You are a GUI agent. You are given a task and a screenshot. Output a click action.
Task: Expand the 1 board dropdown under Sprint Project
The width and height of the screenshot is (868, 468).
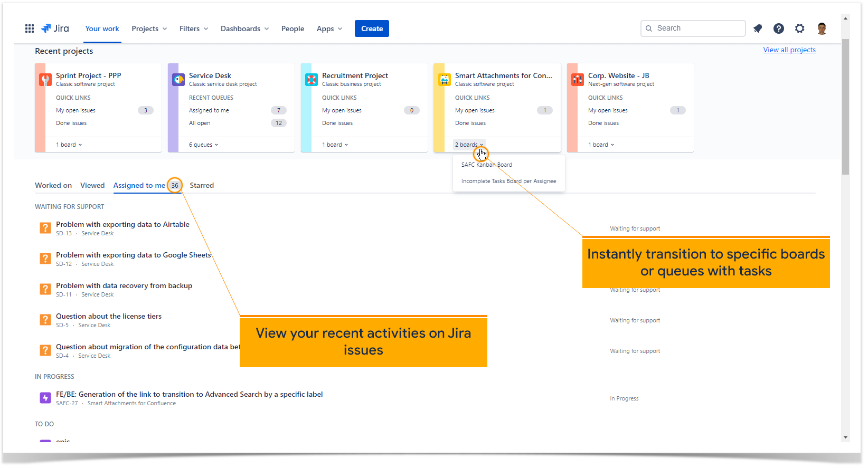click(x=69, y=145)
